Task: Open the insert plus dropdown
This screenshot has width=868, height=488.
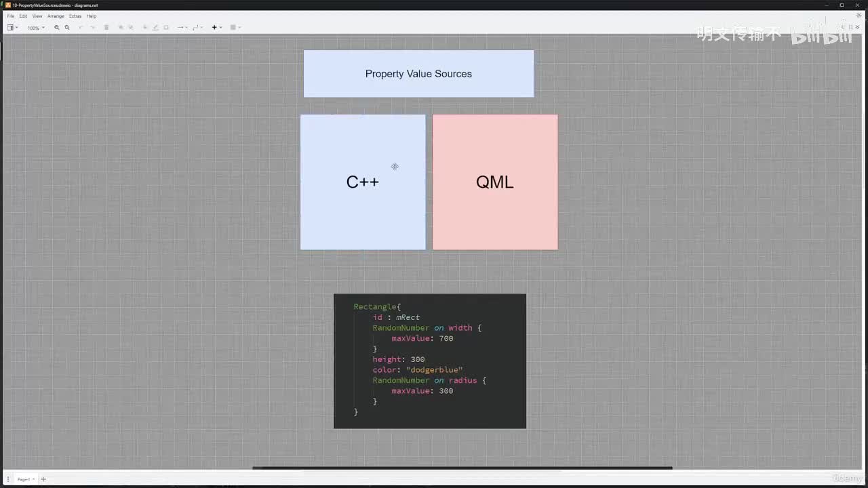Action: point(216,28)
